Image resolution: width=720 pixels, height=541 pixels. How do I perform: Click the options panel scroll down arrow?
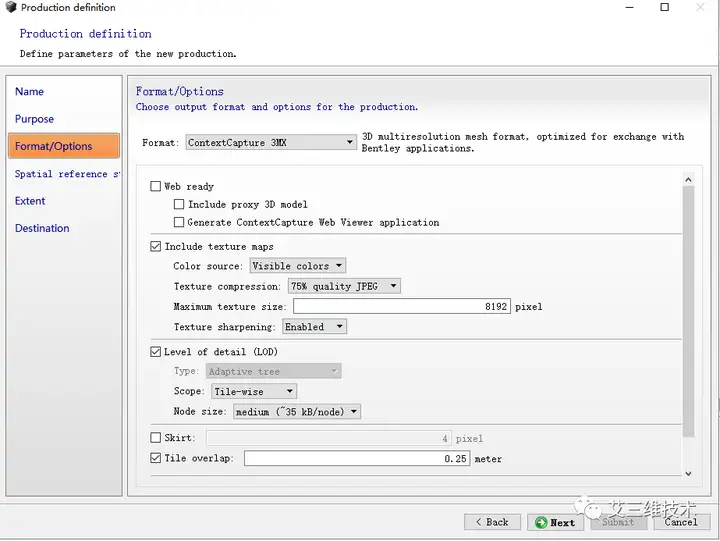688,473
